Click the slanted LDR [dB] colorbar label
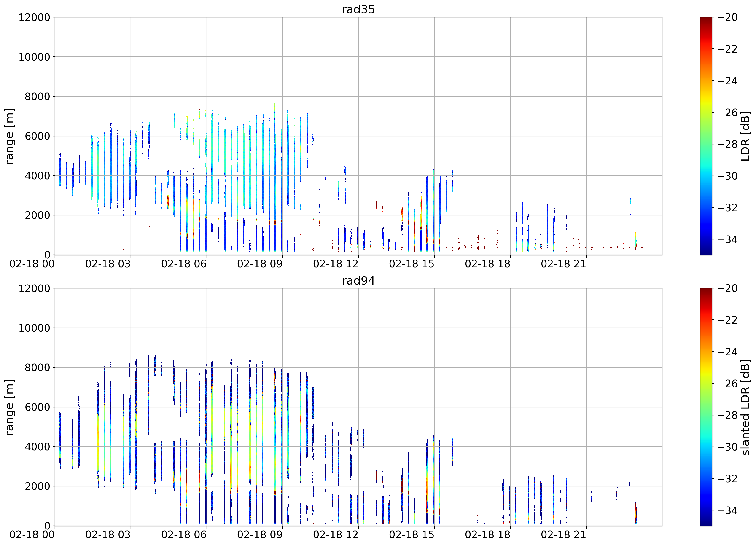Image resolution: width=756 pixels, height=545 pixels. 745,407
